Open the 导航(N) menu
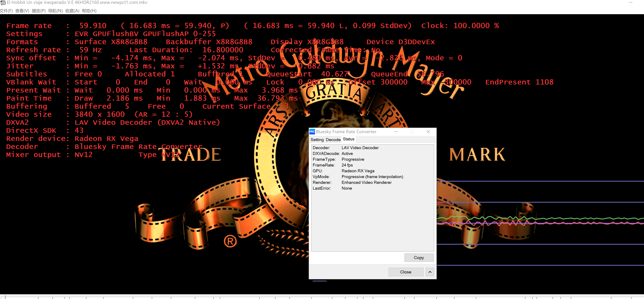The height and width of the screenshot is (299, 644). click(55, 11)
